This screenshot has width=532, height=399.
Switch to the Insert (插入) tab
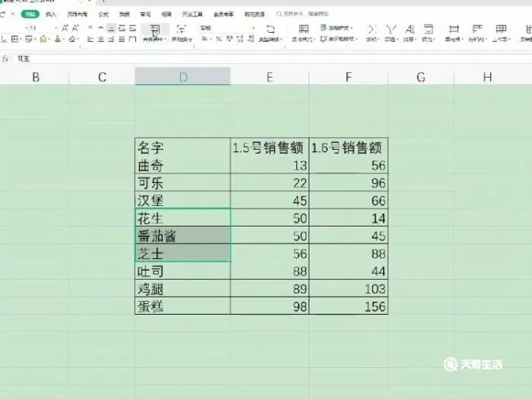click(x=51, y=14)
